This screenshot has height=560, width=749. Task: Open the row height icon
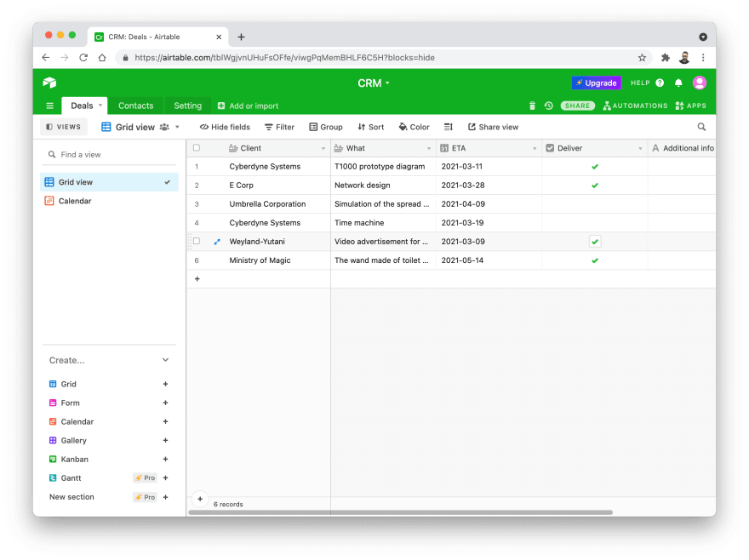coord(448,127)
